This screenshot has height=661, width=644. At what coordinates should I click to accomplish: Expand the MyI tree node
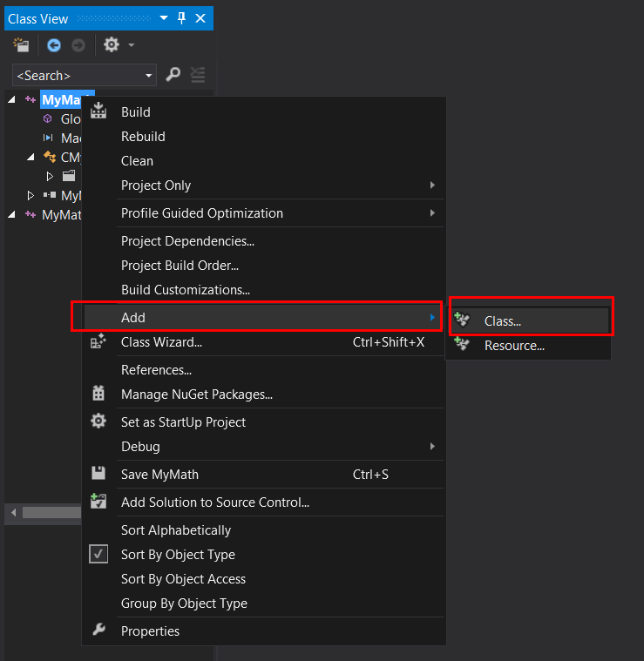(31, 195)
